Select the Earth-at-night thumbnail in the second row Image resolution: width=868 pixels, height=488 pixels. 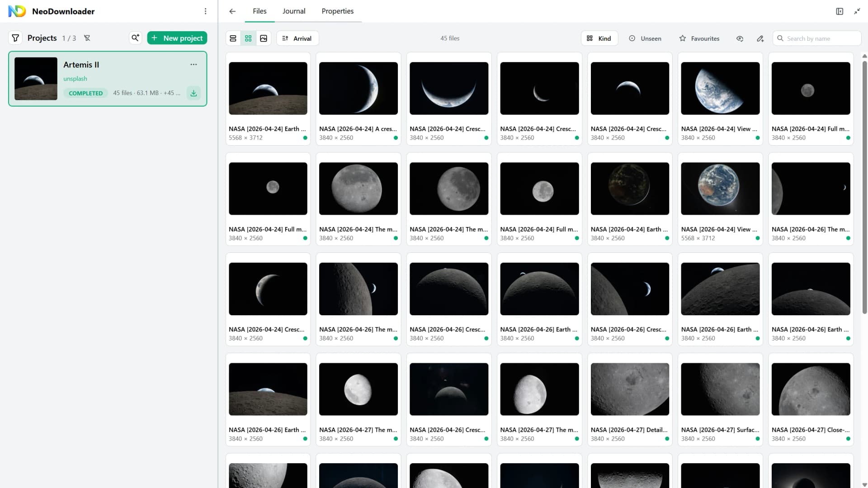(630, 189)
